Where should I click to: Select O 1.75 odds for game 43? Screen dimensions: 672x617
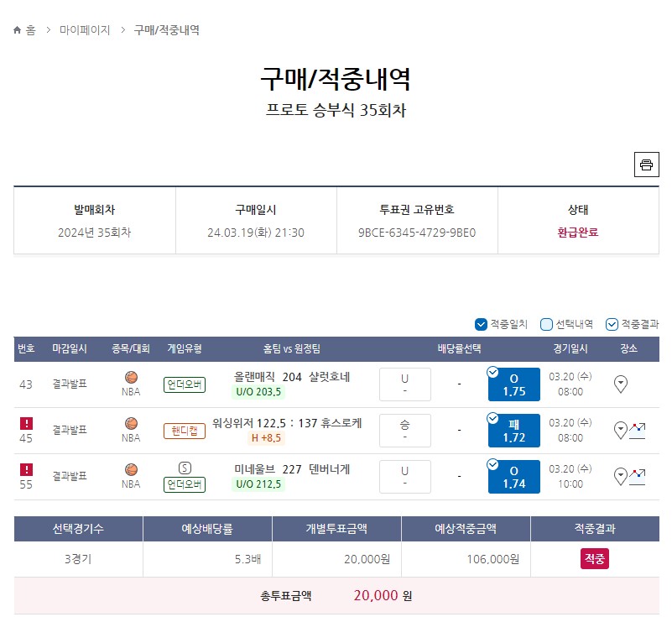[513, 384]
